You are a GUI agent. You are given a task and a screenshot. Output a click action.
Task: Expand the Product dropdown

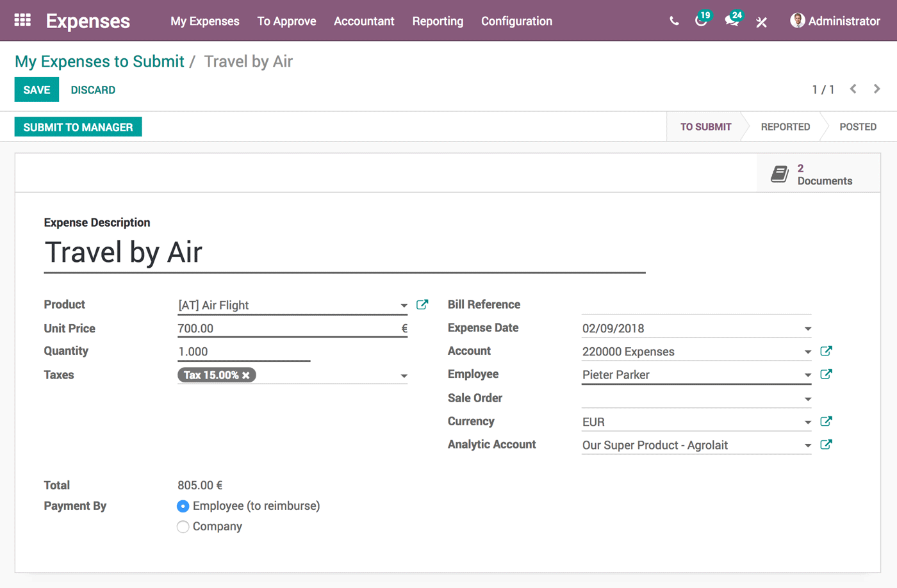click(404, 306)
